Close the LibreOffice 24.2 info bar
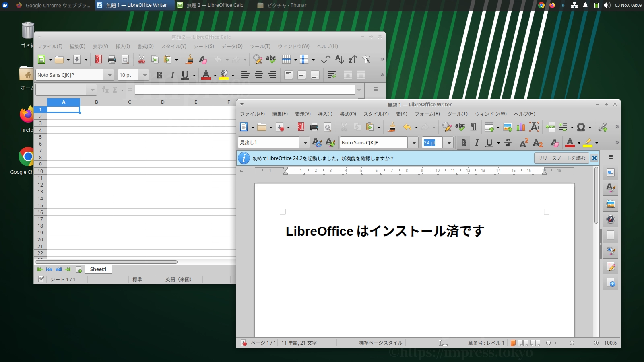The image size is (644, 362). coord(594,158)
